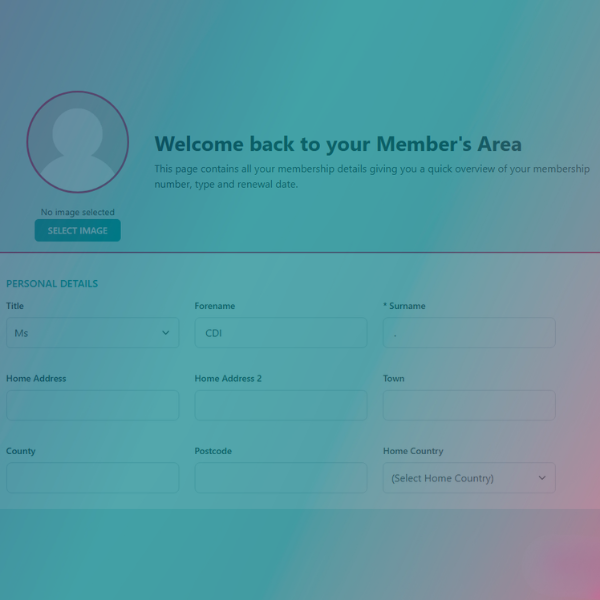Viewport: 600px width, 600px height.
Task: Click the Postcode input field
Action: [281, 478]
